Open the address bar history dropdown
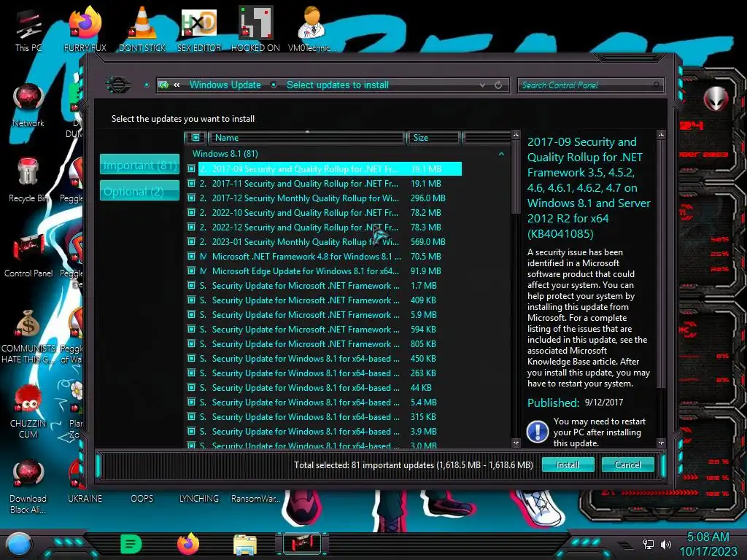Image resolution: width=747 pixels, height=560 pixels. pyautogui.click(x=483, y=85)
